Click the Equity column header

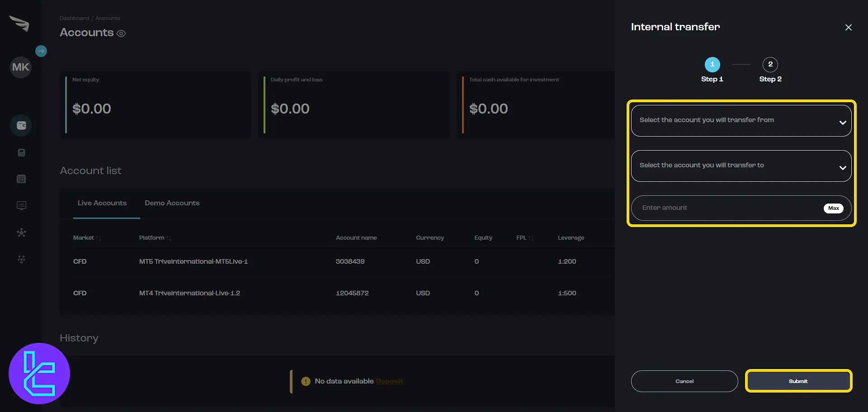click(483, 238)
